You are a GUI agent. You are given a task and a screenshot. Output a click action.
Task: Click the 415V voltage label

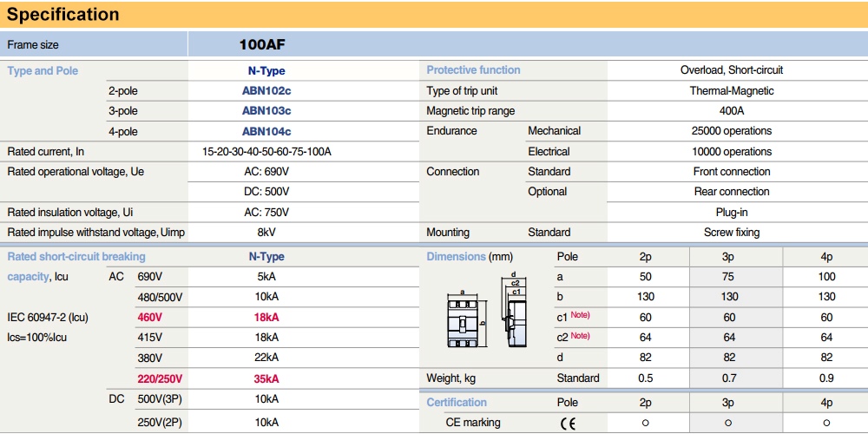[x=150, y=337]
